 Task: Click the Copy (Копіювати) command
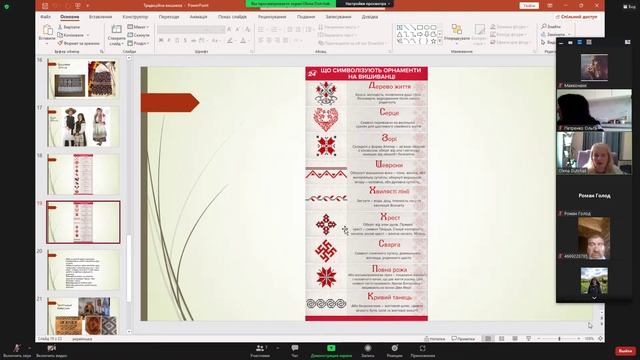[x=71, y=35]
